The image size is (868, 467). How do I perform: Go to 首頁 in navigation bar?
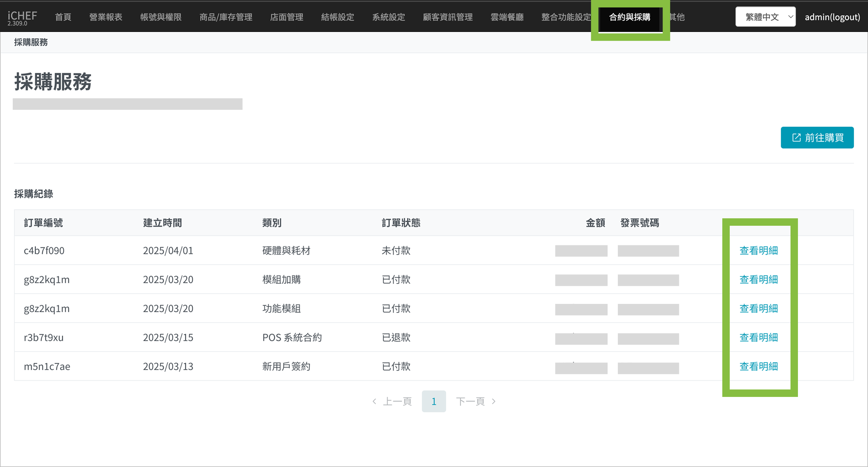(63, 17)
